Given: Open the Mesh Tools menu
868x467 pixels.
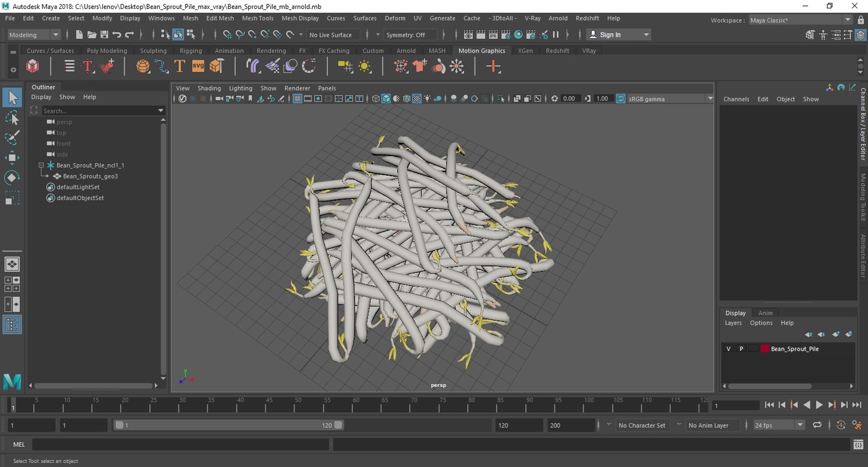Looking at the screenshot, I should tap(258, 18).
